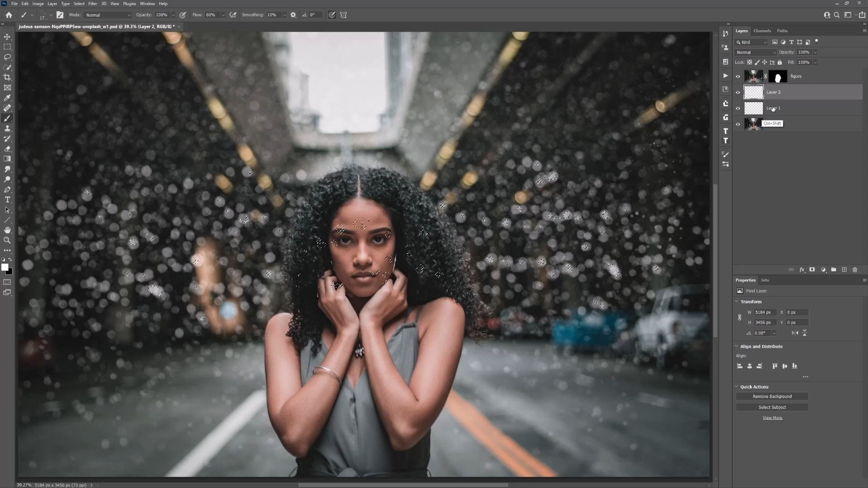Select the Eyedropper tool

tap(7, 98)
